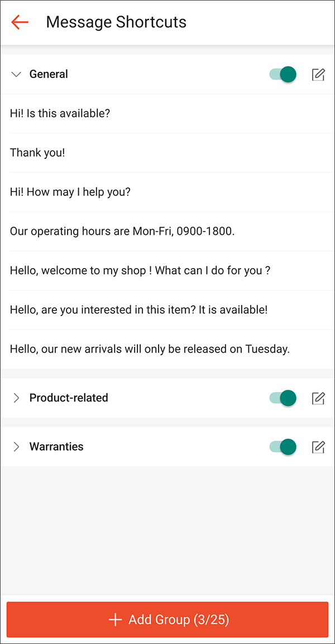
Task: Toggle off the Product-related group
Action: [282, 398]
